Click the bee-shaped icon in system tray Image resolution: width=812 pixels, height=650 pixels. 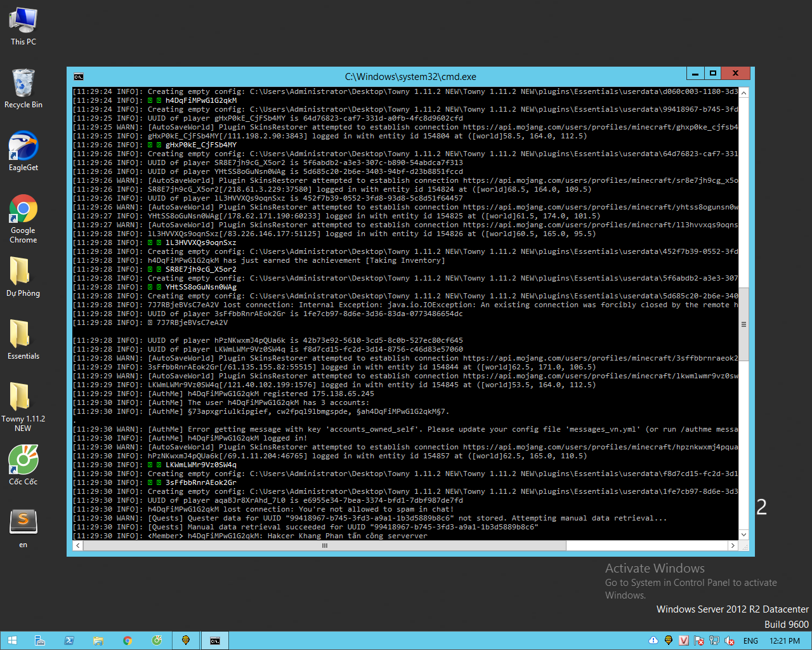point(669,640)
